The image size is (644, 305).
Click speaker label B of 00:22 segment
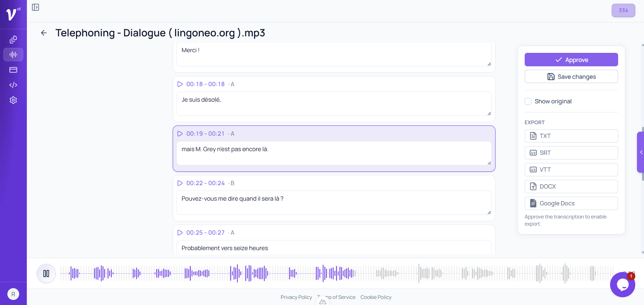(232, 183)
